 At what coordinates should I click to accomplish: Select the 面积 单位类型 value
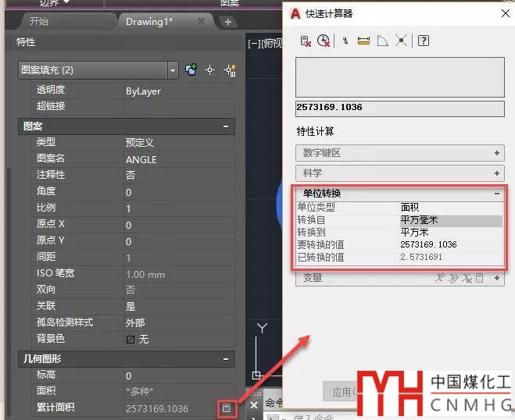(x=451, y=208)
